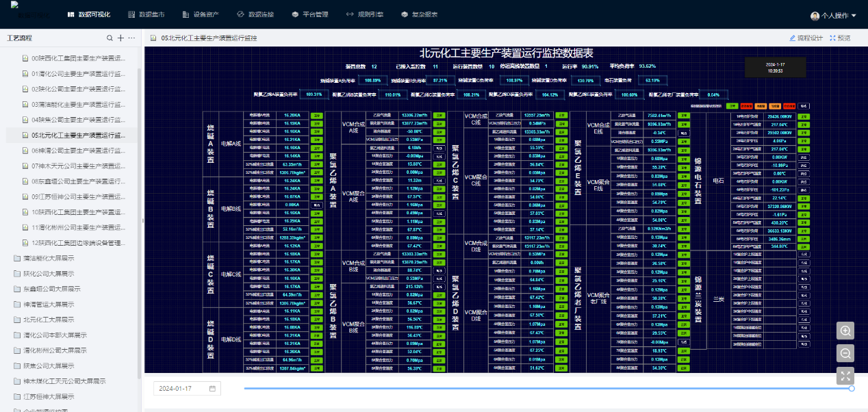Click the zoom in magnifier button
This screenshot has height=412, width=868.
coord(845,331)
